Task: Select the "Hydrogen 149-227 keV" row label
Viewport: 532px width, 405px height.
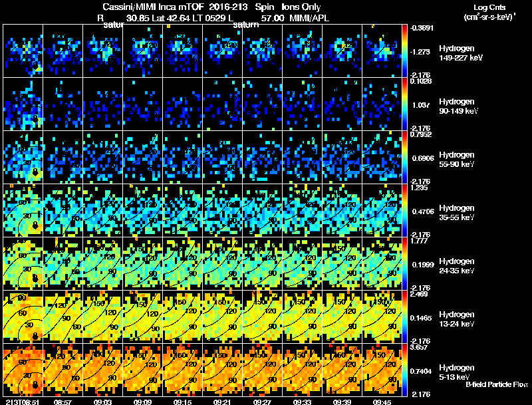Action: [x=461, y=53]
